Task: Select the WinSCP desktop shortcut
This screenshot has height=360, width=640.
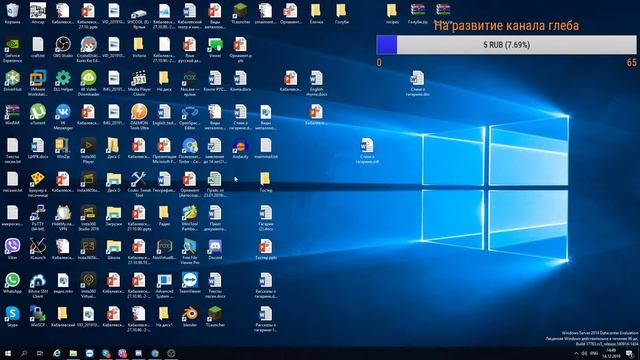Action: coord(38,317)
